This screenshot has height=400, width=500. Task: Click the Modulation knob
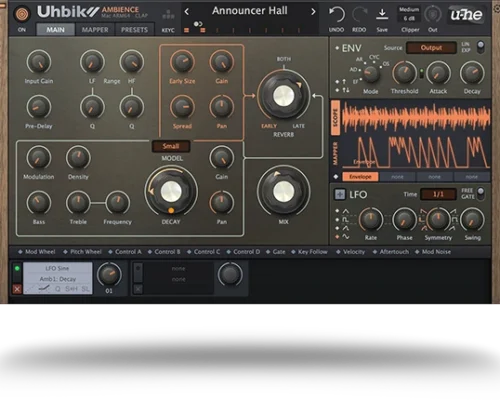click(39, 158)
